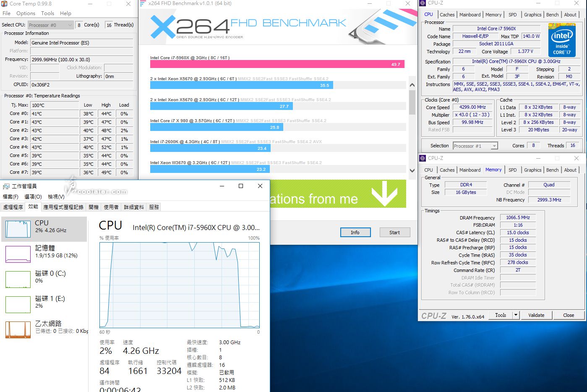The image size is (587, 392).
Task: Click Info button in x264 benchmark
Action: pyautogui.click(x=355, y=233)
